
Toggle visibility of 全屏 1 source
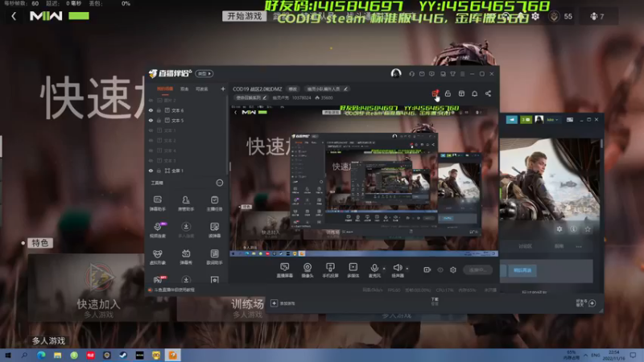tap(151, 171)
